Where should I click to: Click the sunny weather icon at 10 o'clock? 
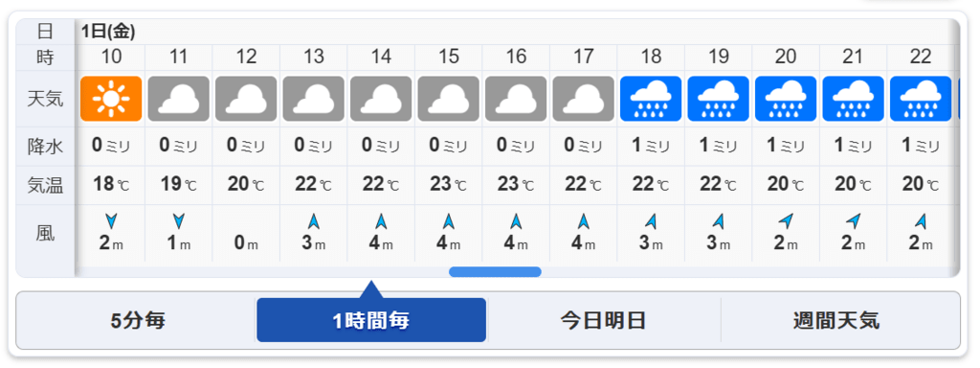[111, 99]
